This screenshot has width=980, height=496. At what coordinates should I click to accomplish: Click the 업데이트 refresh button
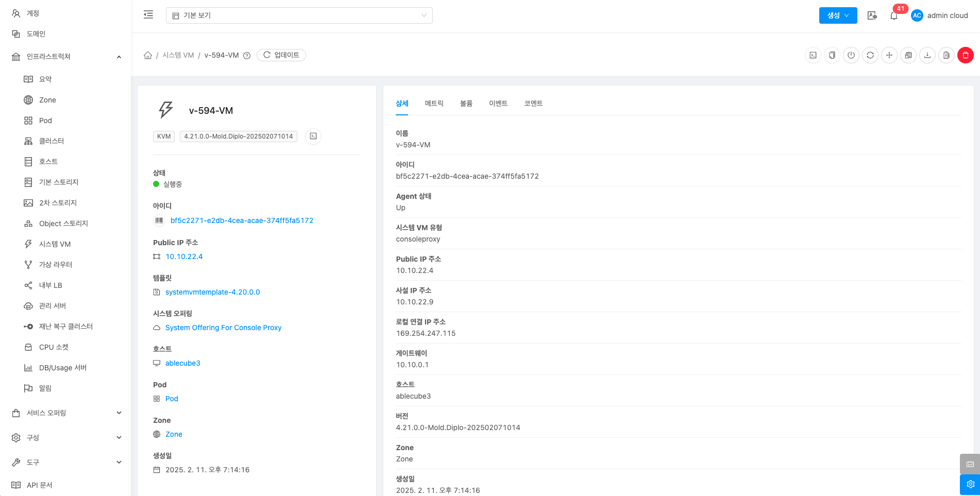[x=281, y=55]
